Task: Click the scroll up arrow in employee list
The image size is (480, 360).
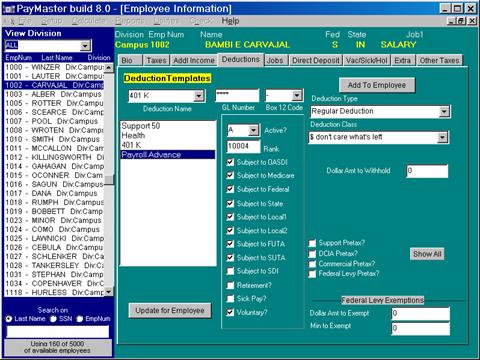Action: (x=109, y=68)
